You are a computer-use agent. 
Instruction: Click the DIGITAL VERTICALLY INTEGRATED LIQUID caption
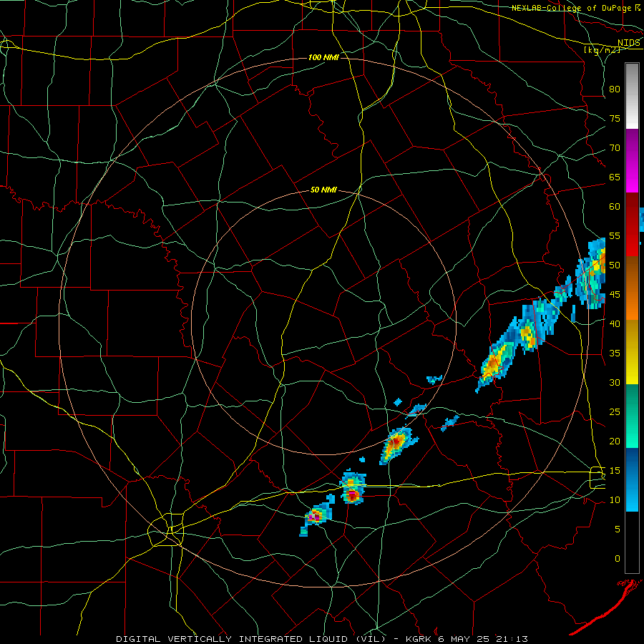(x=251, y=639)
